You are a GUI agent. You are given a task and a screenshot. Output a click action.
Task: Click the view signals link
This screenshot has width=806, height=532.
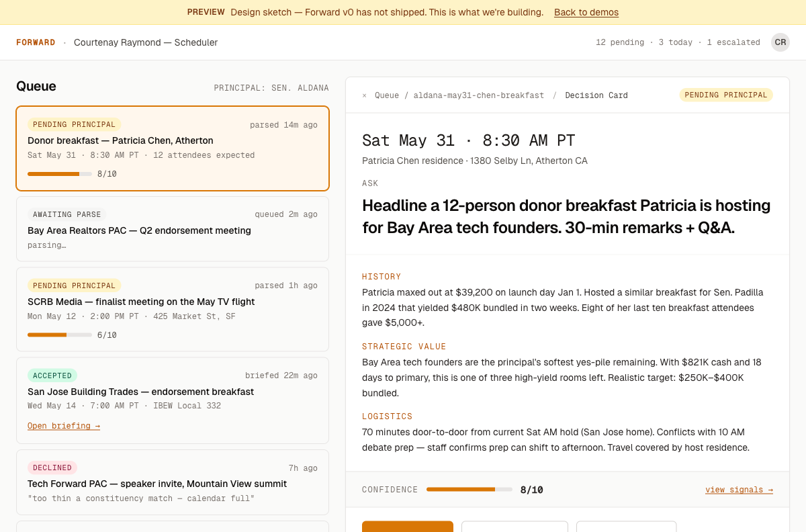point(739,490)
